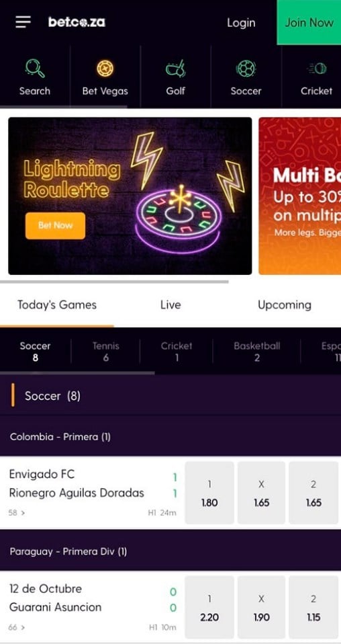
Task: Go to bet.co.za home logo
Action: [x=77, y=22]
